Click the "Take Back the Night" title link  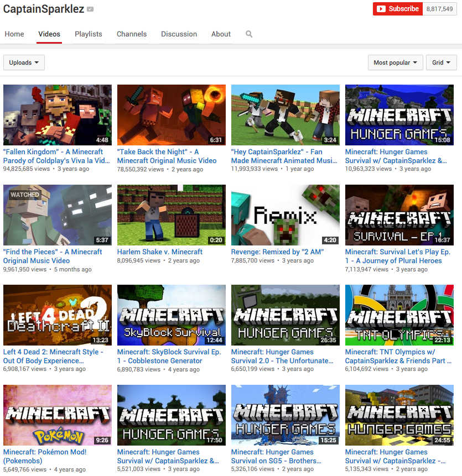167,156
